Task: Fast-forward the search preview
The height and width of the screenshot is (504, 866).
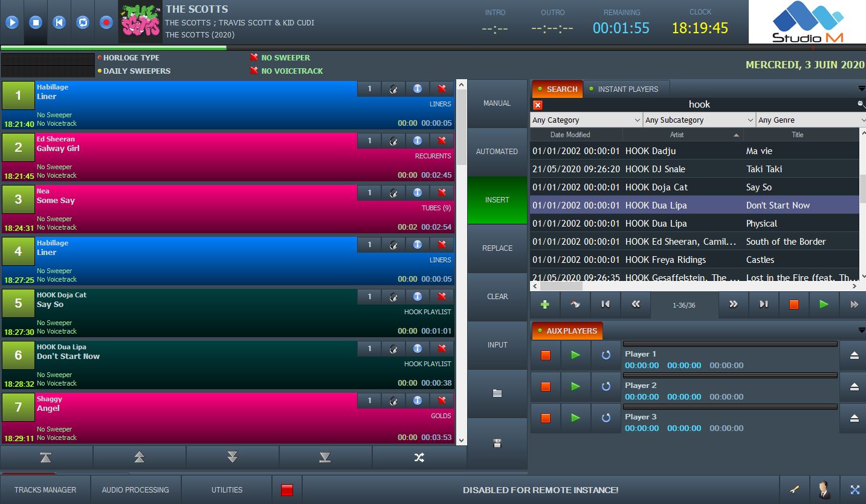Action: tap(854, 305)
